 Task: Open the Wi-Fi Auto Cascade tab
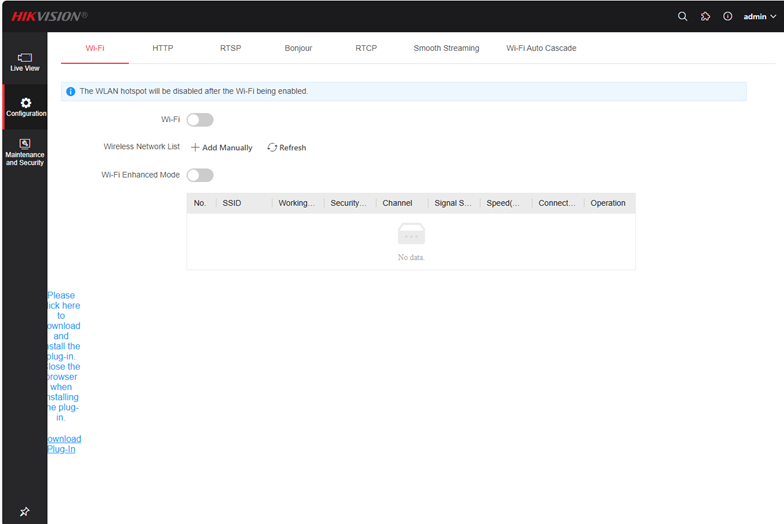[x=541, y=48]
